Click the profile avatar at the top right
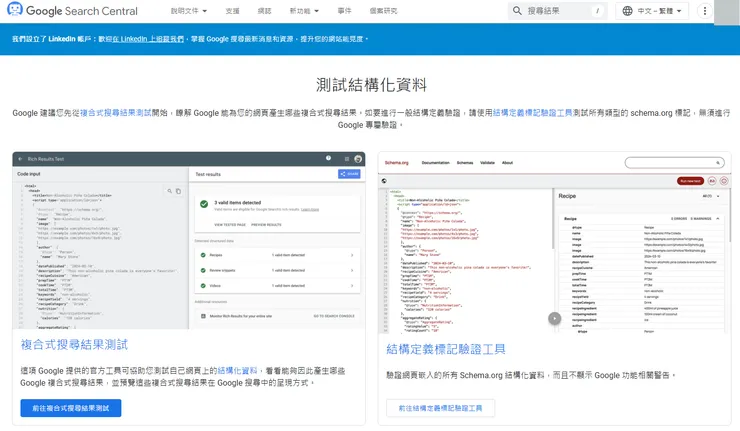The width and height of the screenshot is (740, 431). point(727,12)
